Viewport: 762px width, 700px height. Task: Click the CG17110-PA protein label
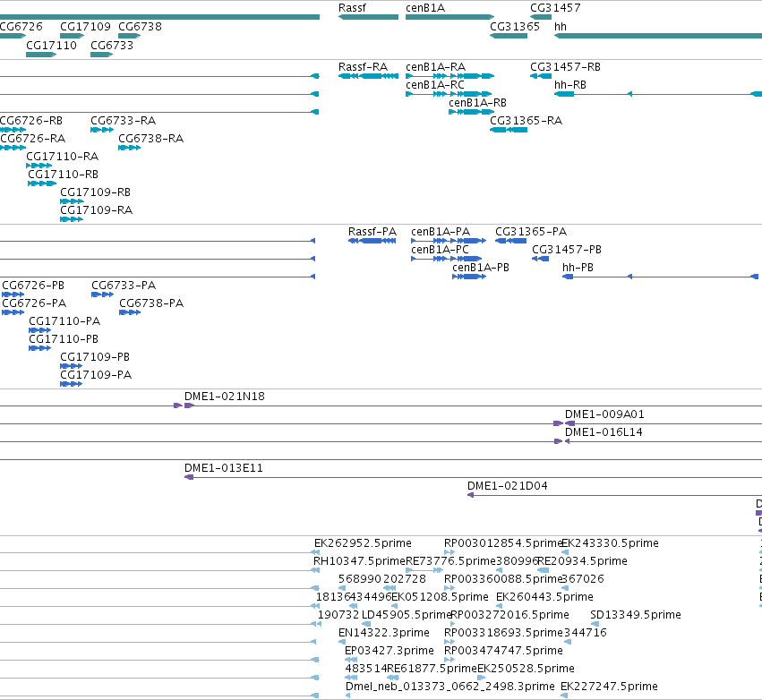tap(64, 321)
